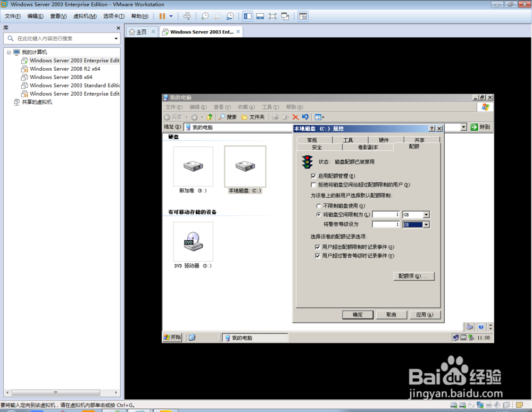Collapse the 我的计算机 tree node
The image size is (532, 412).
click(x=9, y=52)
